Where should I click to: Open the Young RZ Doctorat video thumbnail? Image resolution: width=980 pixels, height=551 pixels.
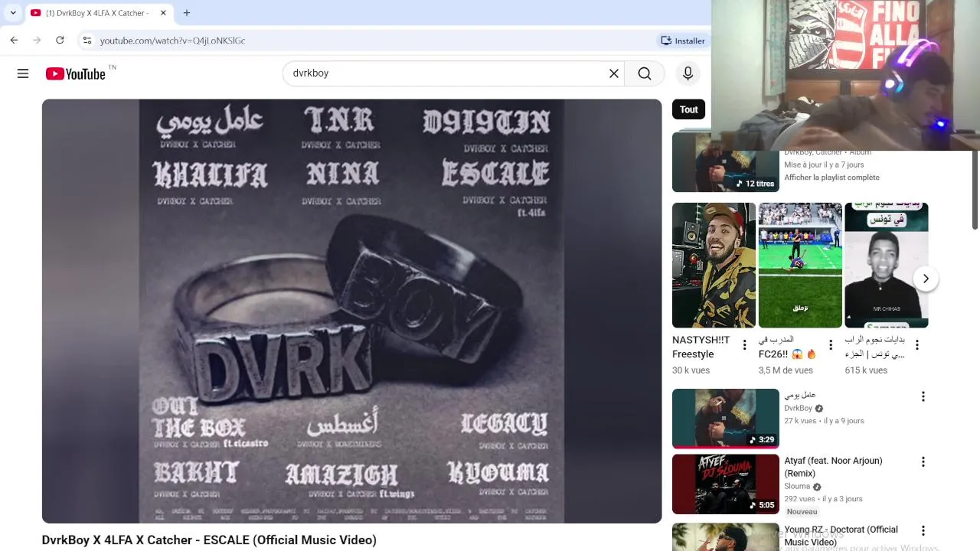[725, 537]
